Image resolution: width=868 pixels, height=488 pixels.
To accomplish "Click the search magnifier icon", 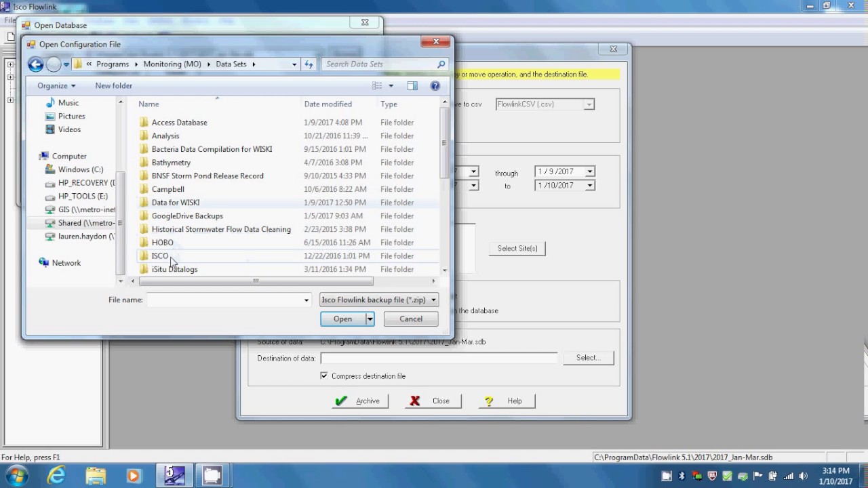I will pyautogui.click(x=441, y=64).
